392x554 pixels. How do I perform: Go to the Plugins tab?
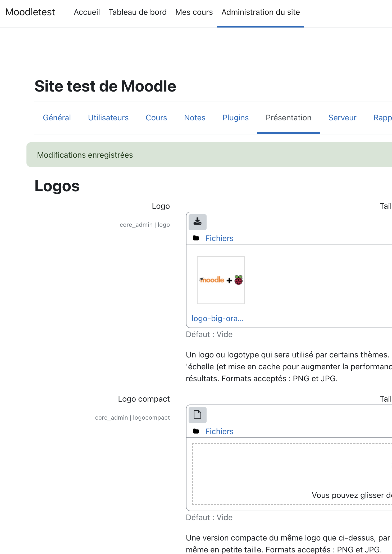tap(235, 118)
